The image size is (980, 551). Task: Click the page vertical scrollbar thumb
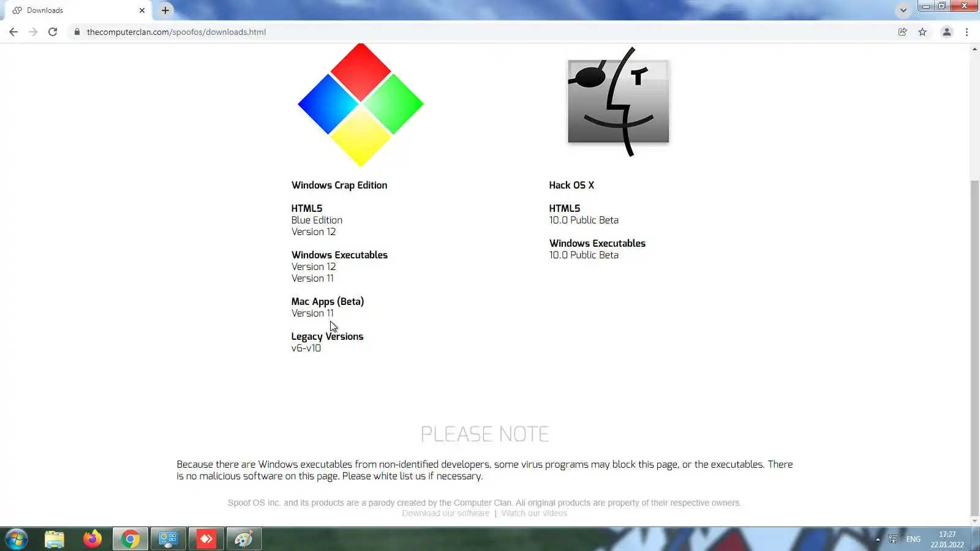tap(974, 348)
